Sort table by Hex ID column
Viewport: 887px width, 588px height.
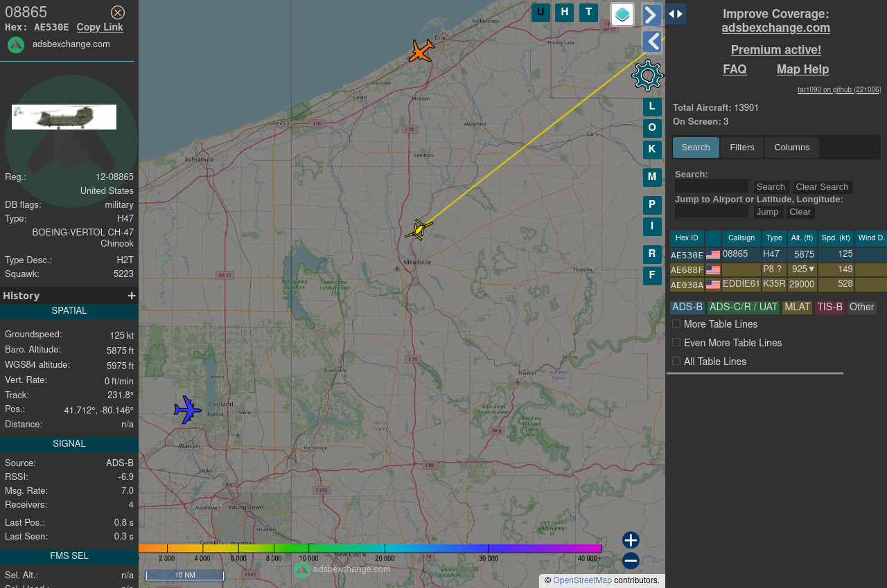click(687, 238)
